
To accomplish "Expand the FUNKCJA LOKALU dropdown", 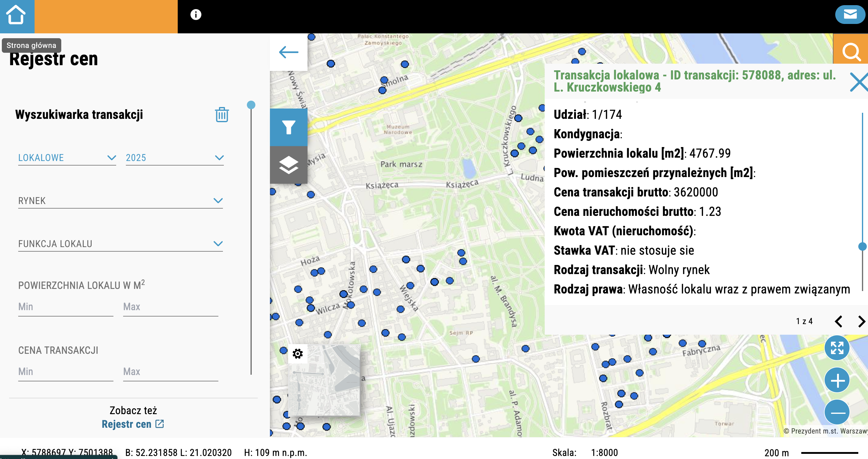I will [120, 243].
